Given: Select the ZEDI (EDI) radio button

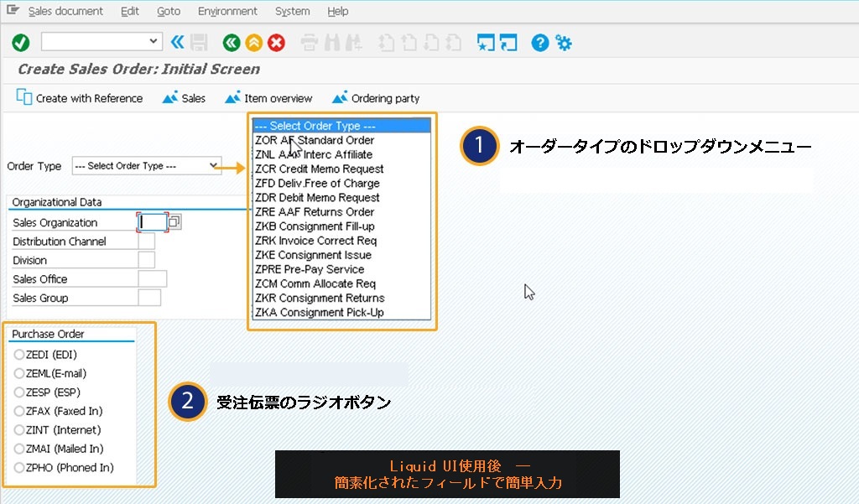Looking at the screenshot, I should click(x=19, y=355).
